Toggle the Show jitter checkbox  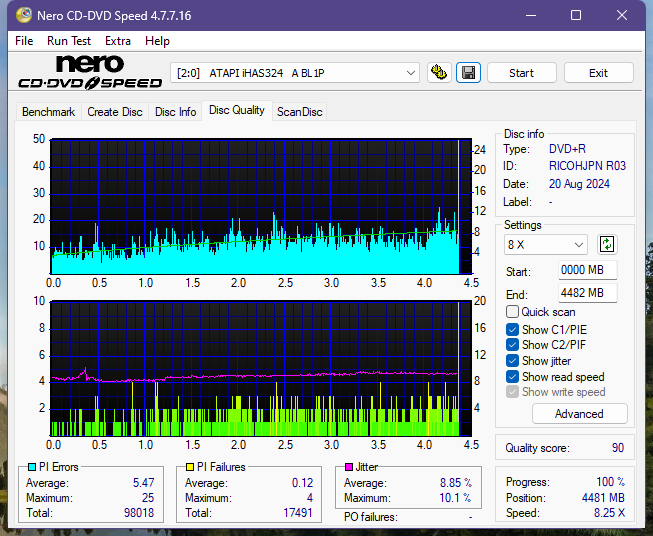point(512,361)
